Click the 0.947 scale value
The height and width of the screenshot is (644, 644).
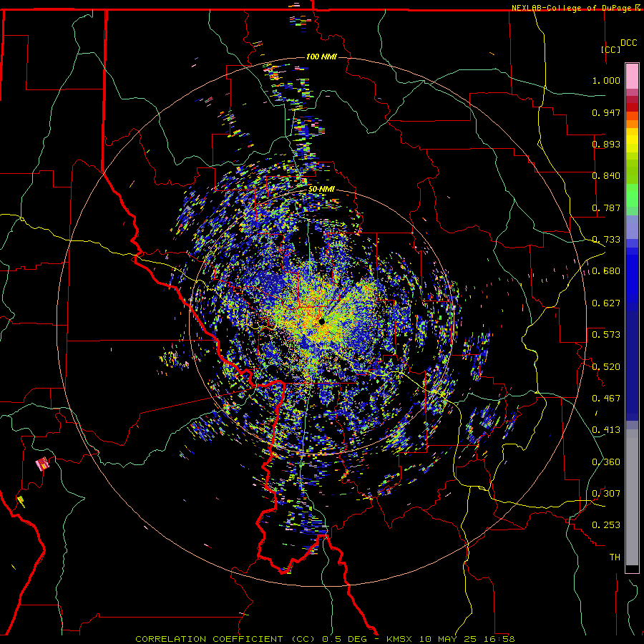606,112
